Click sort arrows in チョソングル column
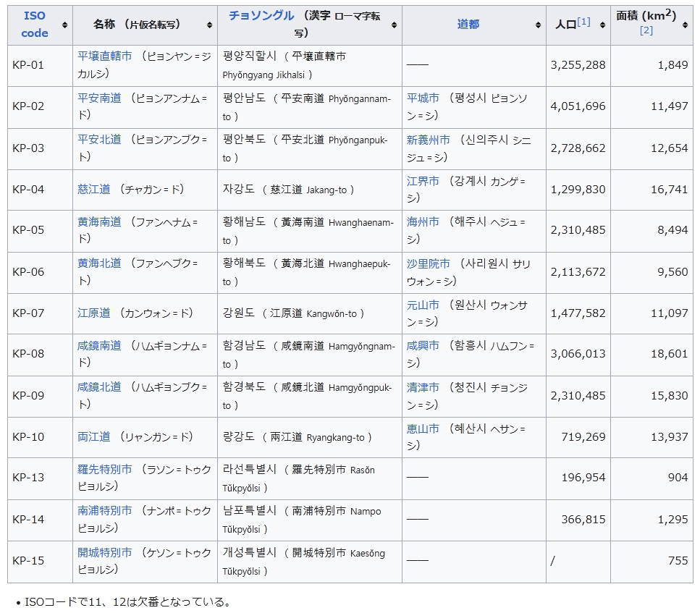700x613 pixels. point(394,25)
